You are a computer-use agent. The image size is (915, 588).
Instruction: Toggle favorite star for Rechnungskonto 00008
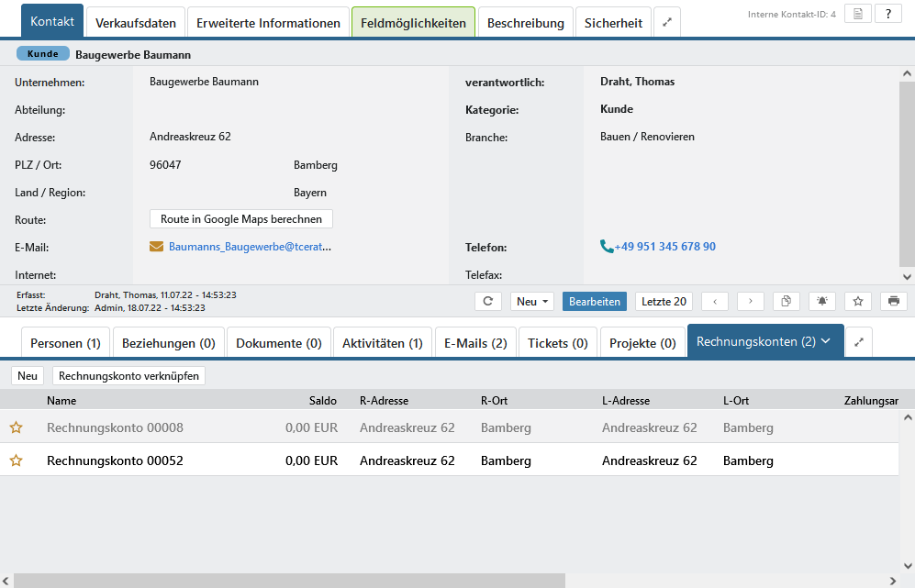tap(16, 427)
